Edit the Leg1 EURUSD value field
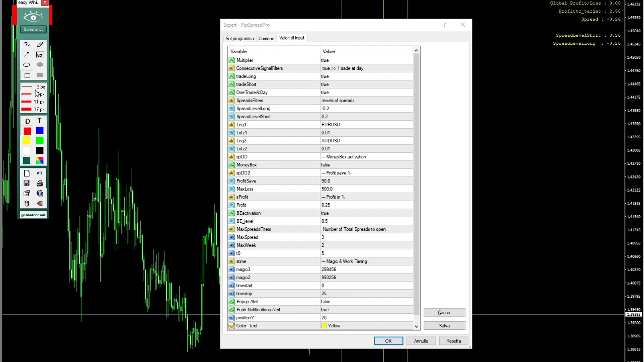The height and width of the screenshot is (362, 644). point(366,125)
